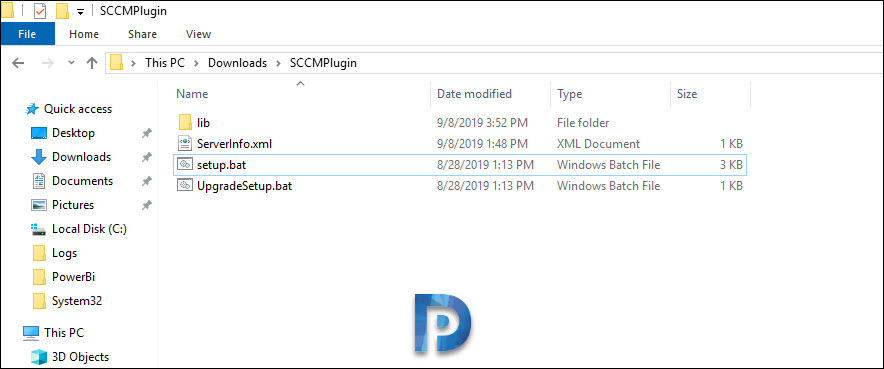884x369 pixels.
Task: Select the ServerInfo.xml file name
Action: coord(235,144)
